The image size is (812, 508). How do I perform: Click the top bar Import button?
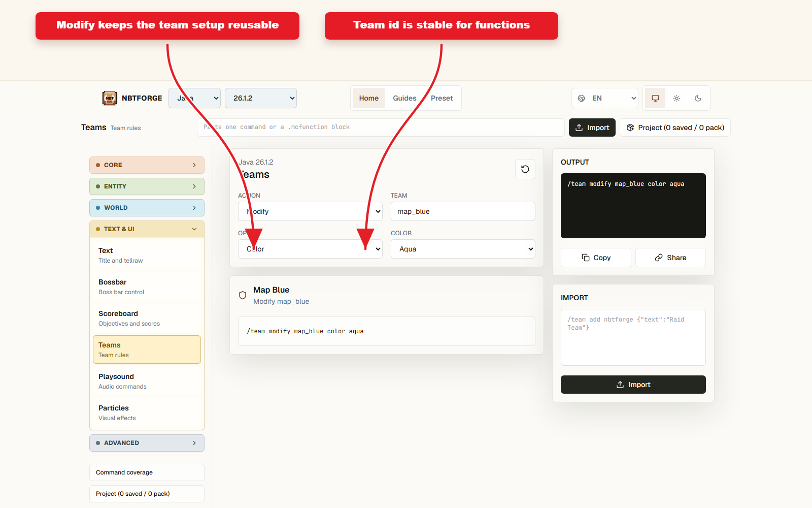click(x=592, y=128)
